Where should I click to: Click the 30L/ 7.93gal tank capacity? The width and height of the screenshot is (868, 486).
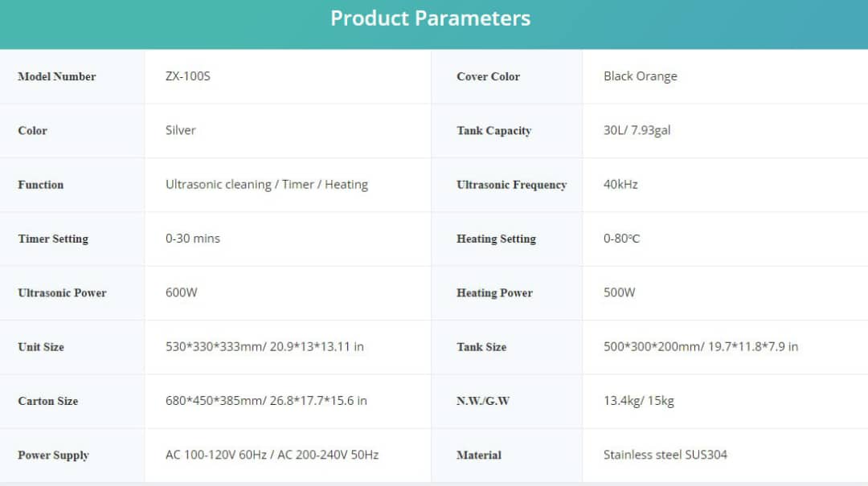(x=637, y=130)
